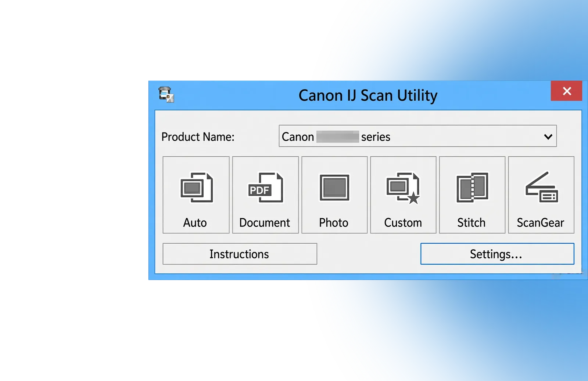Viewport: 588px width, 381px height.
Task: Expand the Product Name dropdown arrow
Action: (x=548, y=137)
